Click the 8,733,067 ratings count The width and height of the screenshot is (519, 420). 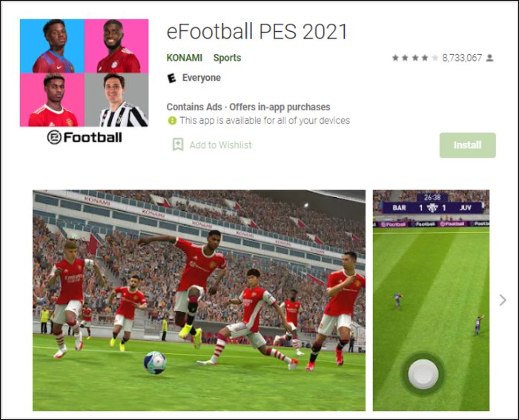coord(462,59)
